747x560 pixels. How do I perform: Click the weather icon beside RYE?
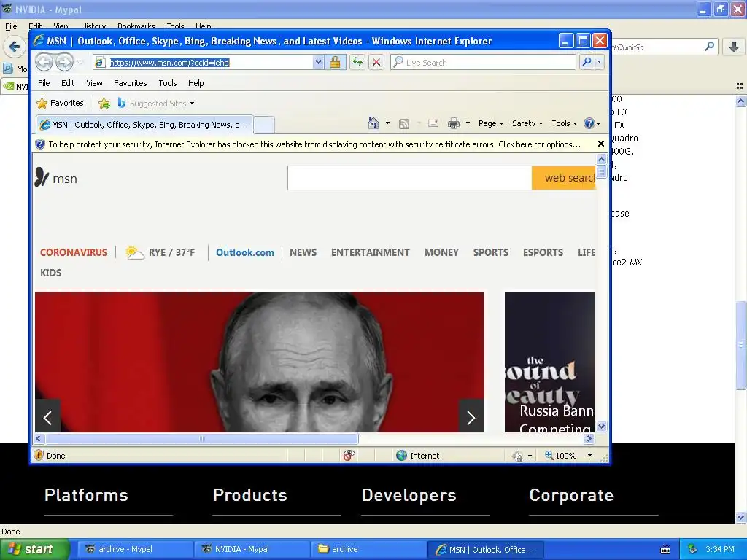point(134,252)
